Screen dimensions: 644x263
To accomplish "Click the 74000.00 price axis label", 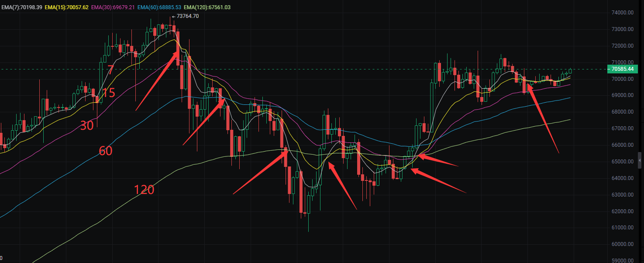I will click(x=622, y=13).
